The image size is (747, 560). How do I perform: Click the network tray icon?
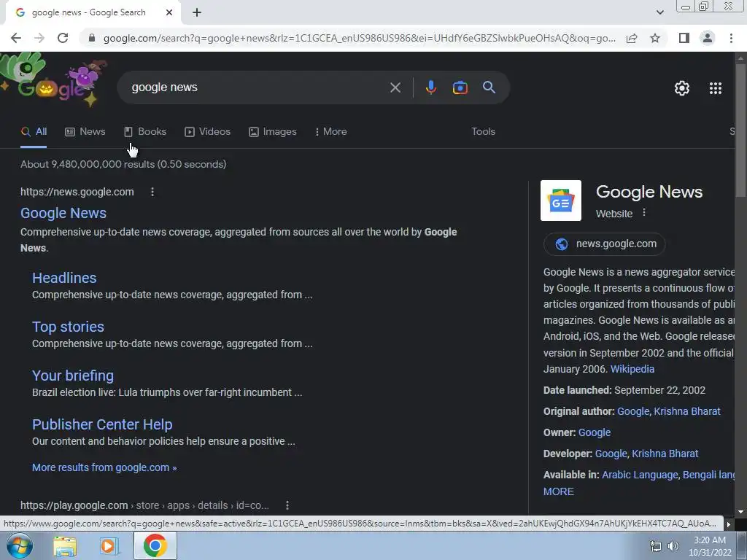[656, 546]
